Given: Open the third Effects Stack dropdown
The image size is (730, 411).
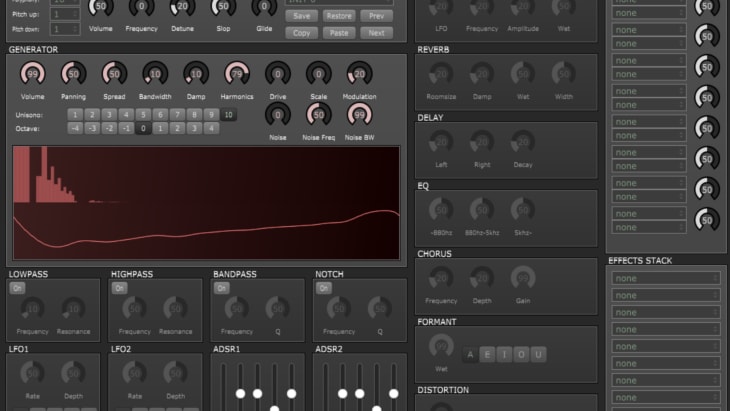Looking at the screenshot, I should (666, 312).
